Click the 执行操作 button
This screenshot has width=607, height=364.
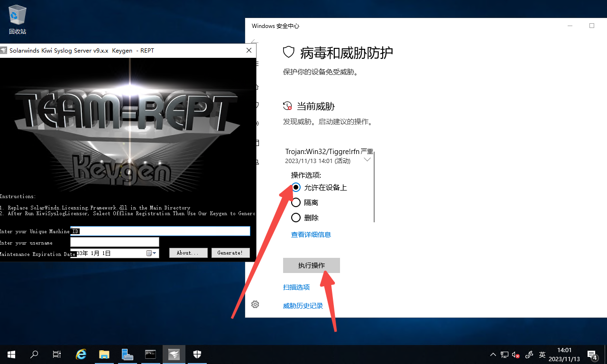pyautogui.click(x=312, y=265)
